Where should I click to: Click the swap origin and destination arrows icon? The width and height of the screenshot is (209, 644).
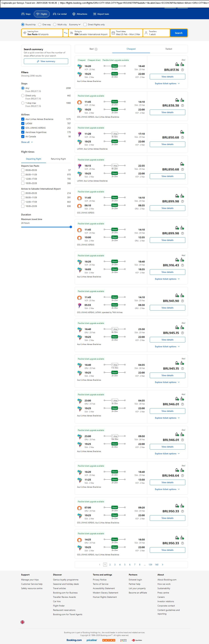[66, 33]
